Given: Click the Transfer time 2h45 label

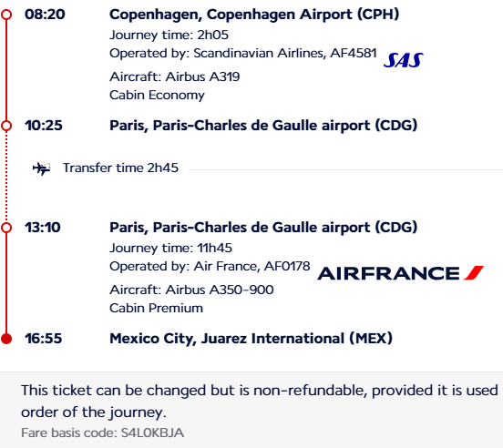Looking at the screenshot, I should (120, 168).
